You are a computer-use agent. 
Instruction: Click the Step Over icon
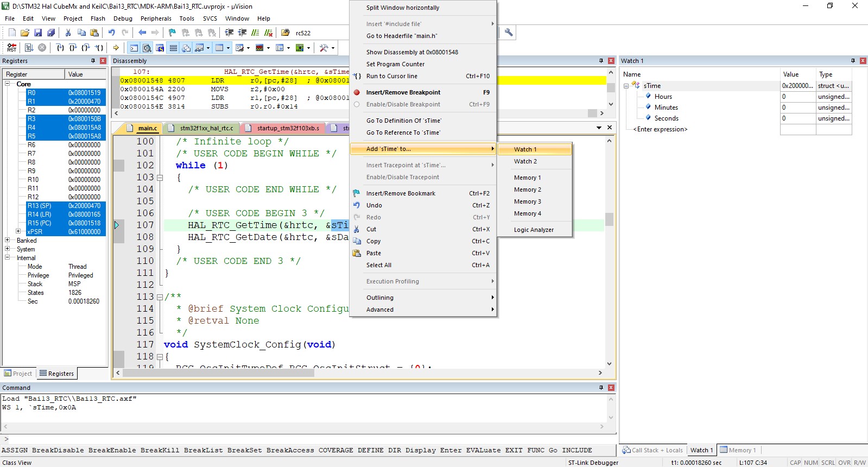73,48
